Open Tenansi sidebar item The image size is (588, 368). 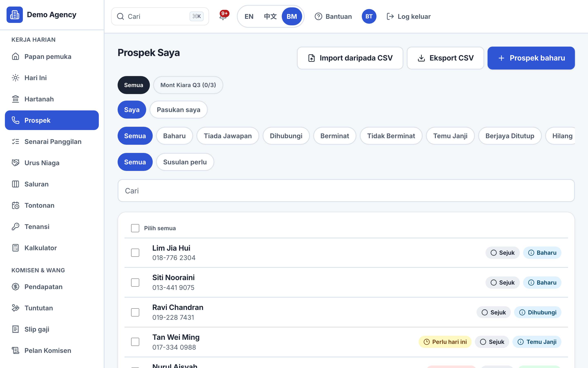click(x=52, y=227)
